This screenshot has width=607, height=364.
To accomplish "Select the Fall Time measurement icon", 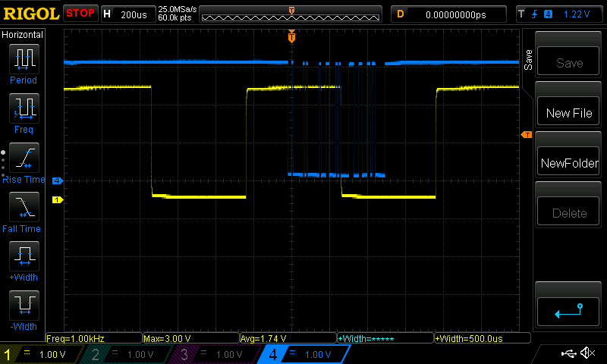I will (x=24, y=206).
